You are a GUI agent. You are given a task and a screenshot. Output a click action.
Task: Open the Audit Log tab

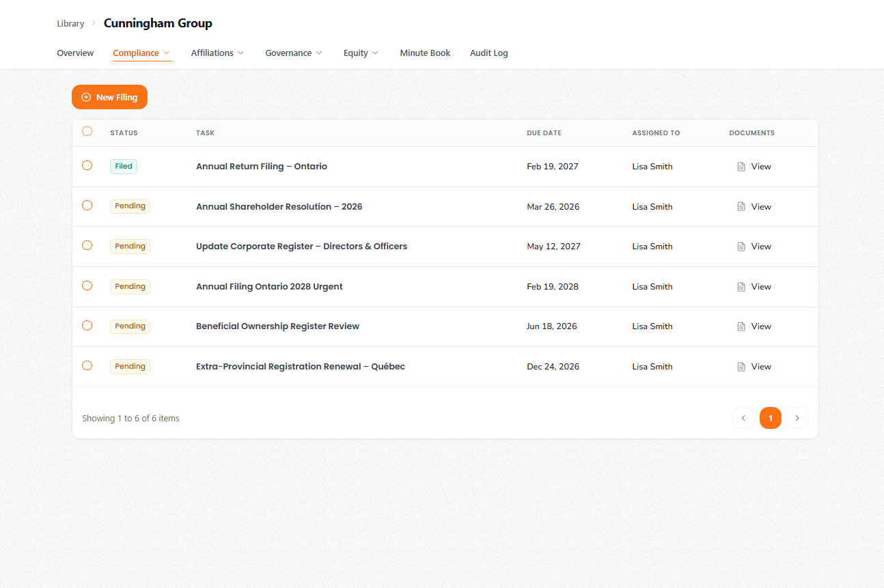point(488,53)
